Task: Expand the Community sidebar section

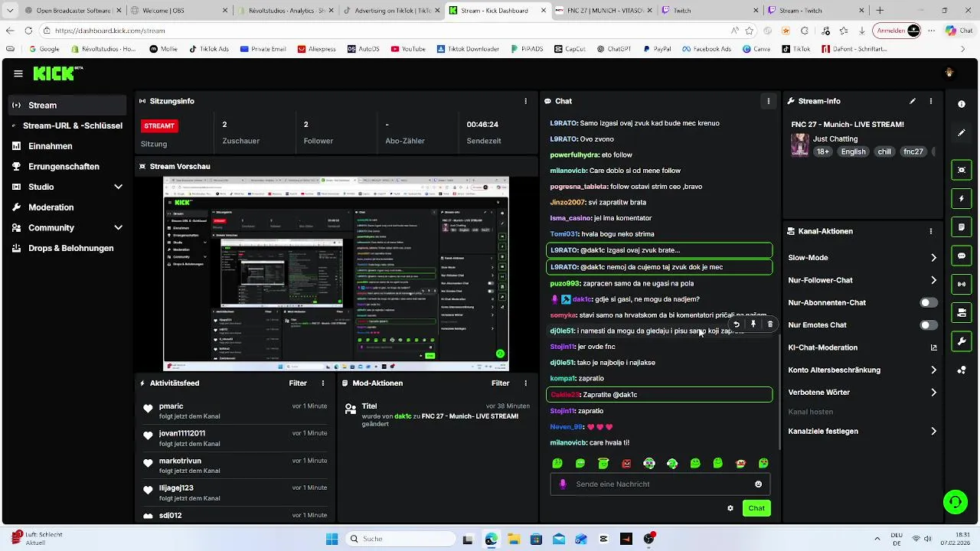Action: 118,228
